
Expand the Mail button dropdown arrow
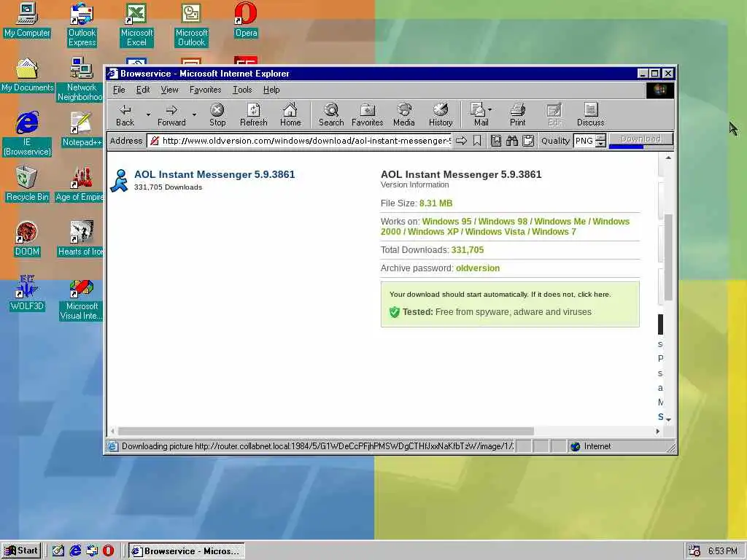click(x=489, y=110)
